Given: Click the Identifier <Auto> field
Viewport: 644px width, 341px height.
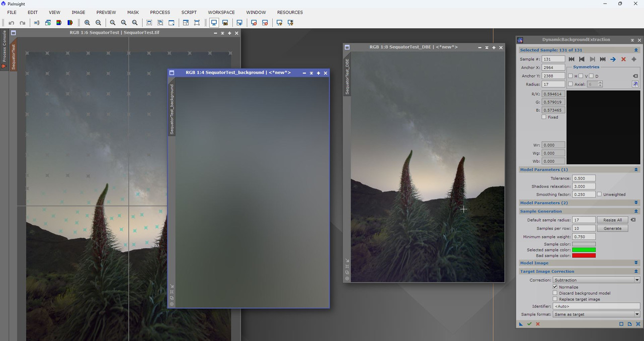Looking at the screenshot, I should coord(596,306).
